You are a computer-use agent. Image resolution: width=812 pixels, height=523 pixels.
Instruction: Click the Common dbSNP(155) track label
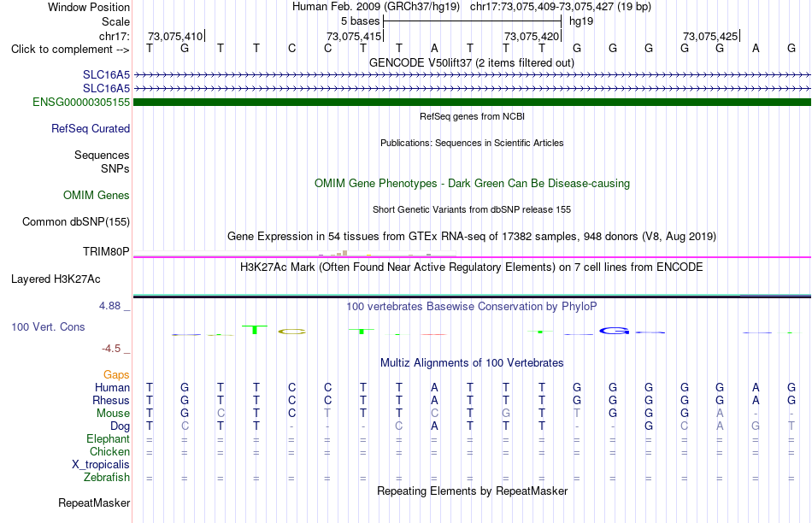[76, 221]
